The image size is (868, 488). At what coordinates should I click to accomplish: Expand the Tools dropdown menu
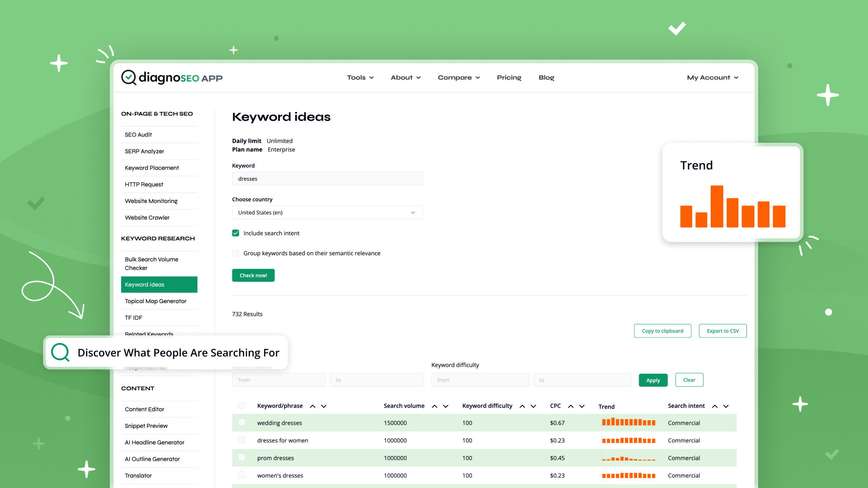pos(359,77)
